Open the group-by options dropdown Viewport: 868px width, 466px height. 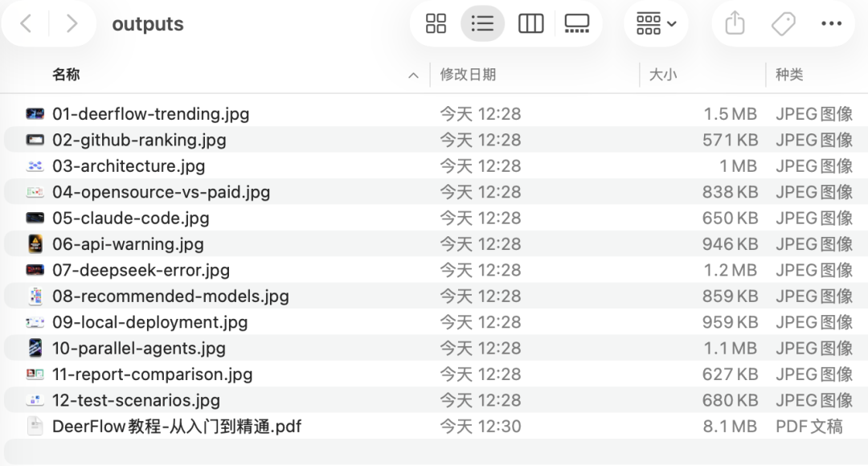(656, 24)
